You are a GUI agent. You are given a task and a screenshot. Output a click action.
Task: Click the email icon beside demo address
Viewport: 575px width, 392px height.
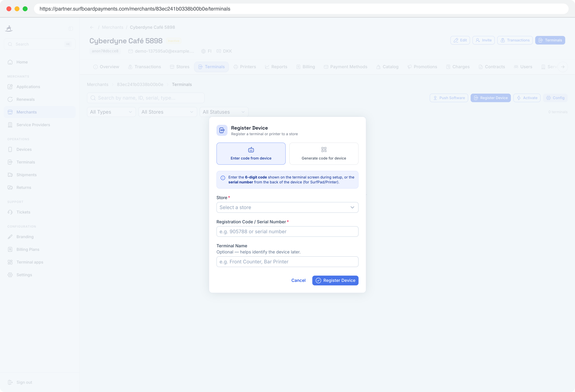pos(131,51)
